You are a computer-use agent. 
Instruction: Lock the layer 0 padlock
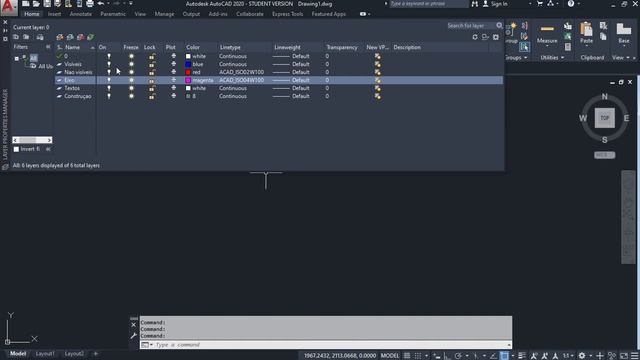[x=151, y=56]
